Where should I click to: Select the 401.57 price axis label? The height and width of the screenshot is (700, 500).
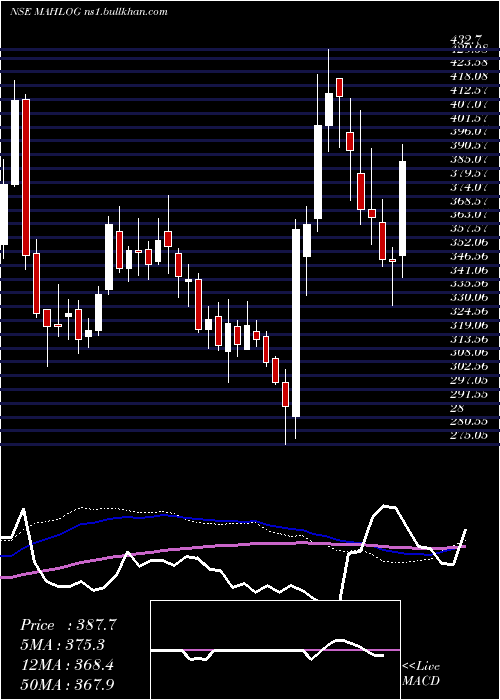pyautogui.click(x=469, y=118)
